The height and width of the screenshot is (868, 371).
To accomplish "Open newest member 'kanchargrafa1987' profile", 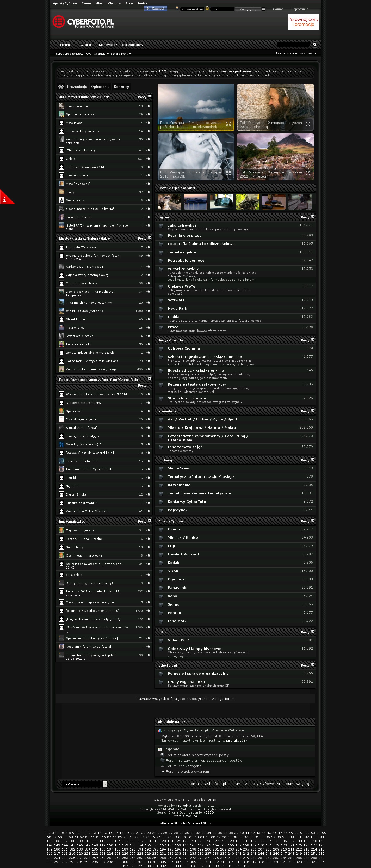I will point(232,741).
